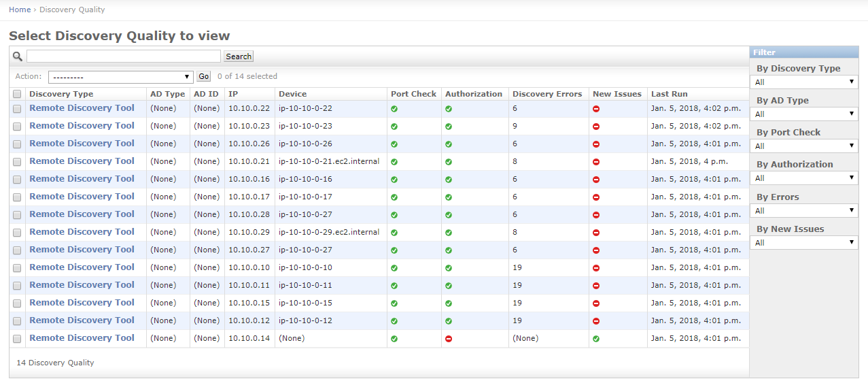The image size is (868, 381).
Task: Click Port Check green icon for 10.10.0.22
Action: pos(394,109)
